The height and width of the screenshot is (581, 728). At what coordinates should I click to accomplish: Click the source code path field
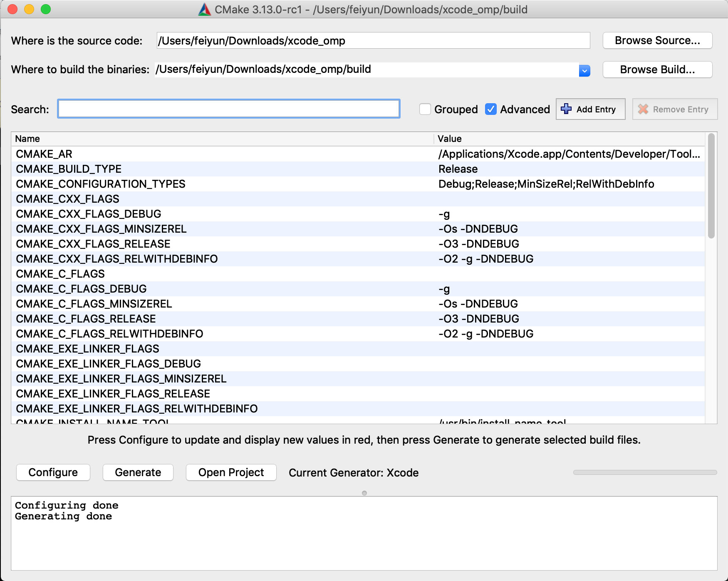(373, 40)
